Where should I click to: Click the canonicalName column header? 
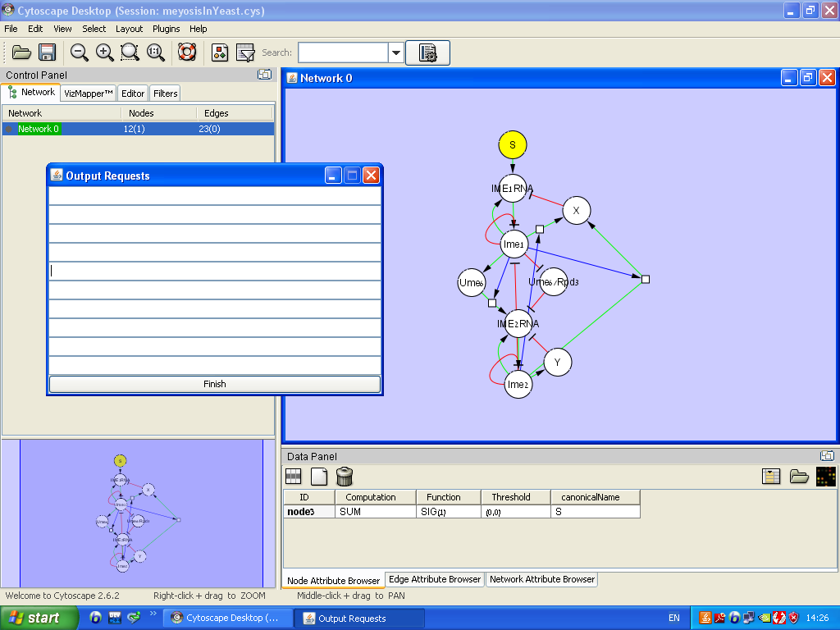596,497
